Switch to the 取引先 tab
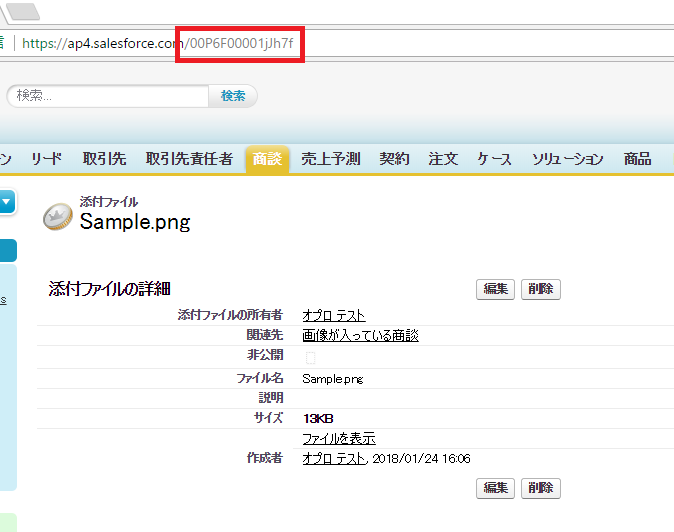 (104, 159)
